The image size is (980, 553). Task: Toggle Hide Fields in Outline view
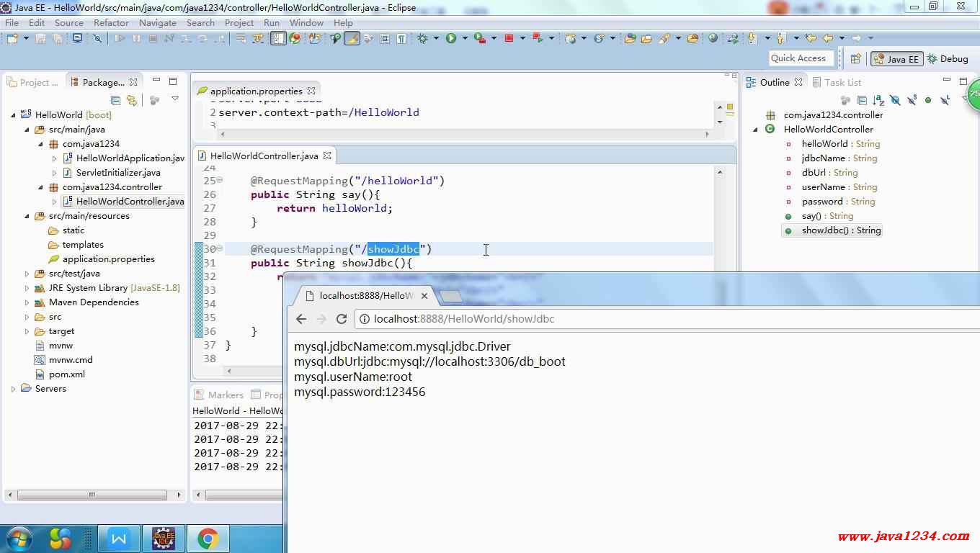pos(895,100)
